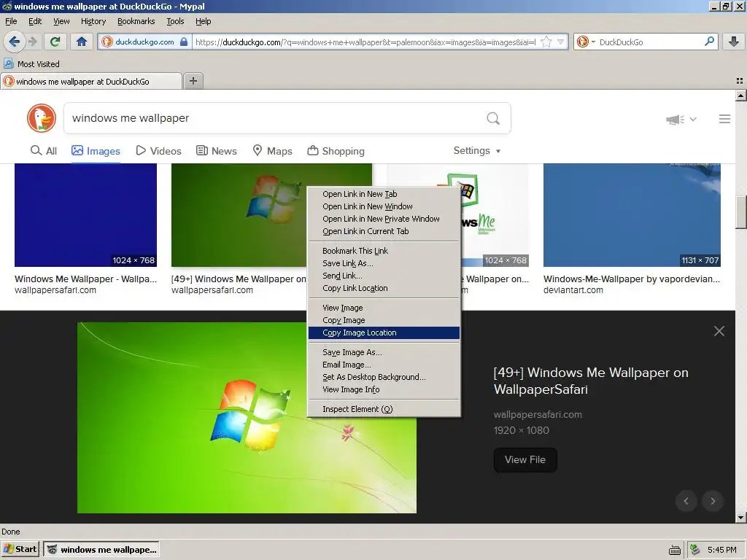Open the Tools menu

(175, 21)
